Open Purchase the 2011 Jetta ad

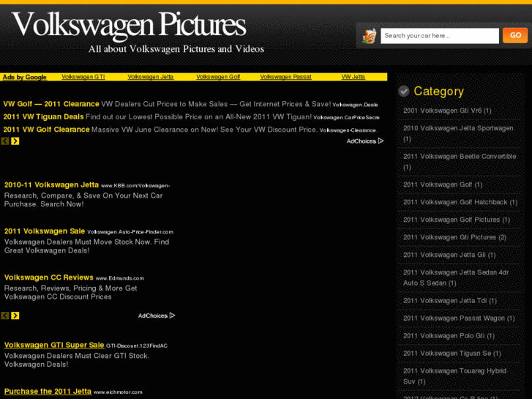click(x=48, y=391)
